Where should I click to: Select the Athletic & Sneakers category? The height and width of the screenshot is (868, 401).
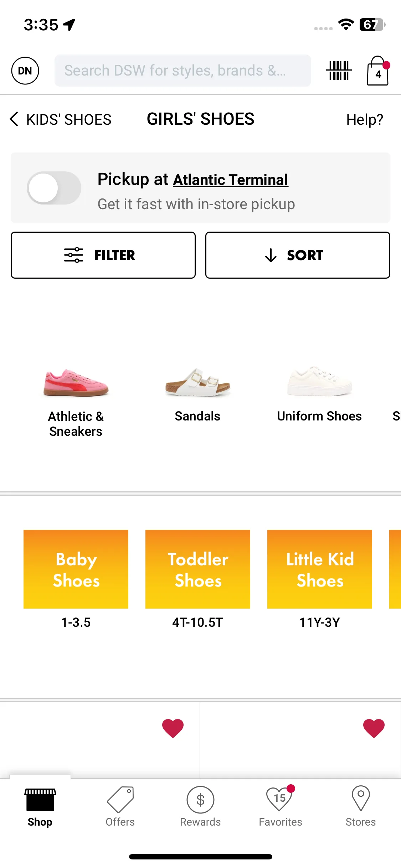coord(76,402)
